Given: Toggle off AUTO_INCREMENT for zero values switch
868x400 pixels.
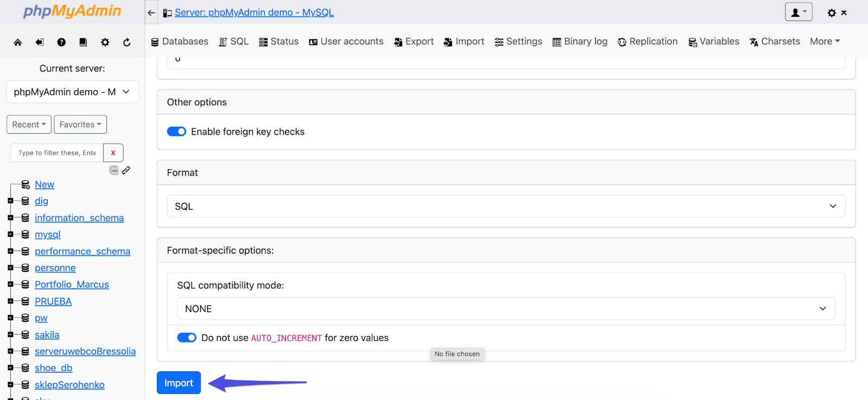Looking at the screenshot, I should (187, 338).
